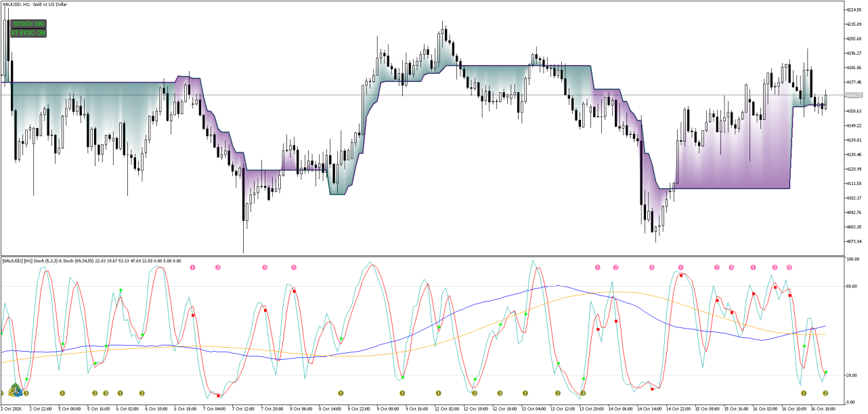The height and width of the screenshot is (414, 868).
Task: Click the 16 Oct 18:00 time axis label
Action: point(824,409)
